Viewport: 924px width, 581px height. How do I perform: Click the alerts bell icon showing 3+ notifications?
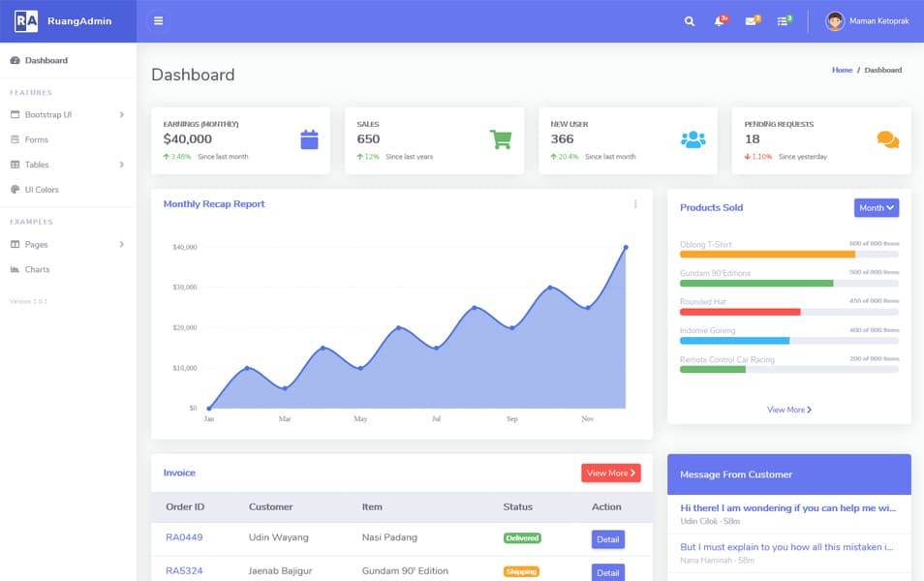[x=719, y=20]
